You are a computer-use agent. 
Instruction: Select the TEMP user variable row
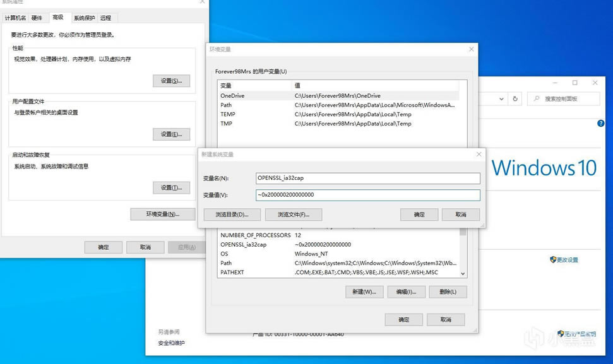point(338,114)
